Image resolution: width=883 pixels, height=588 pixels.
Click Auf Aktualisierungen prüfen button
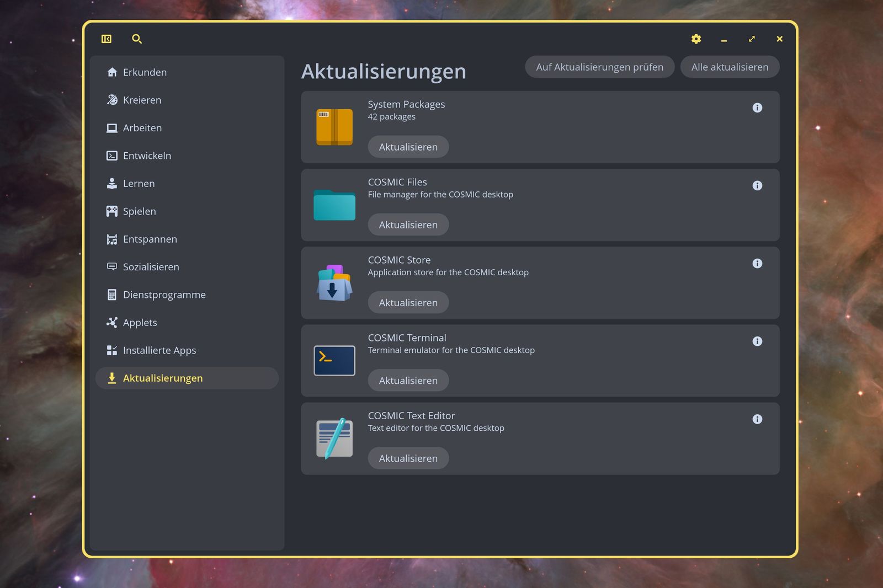tap(600, 67)
